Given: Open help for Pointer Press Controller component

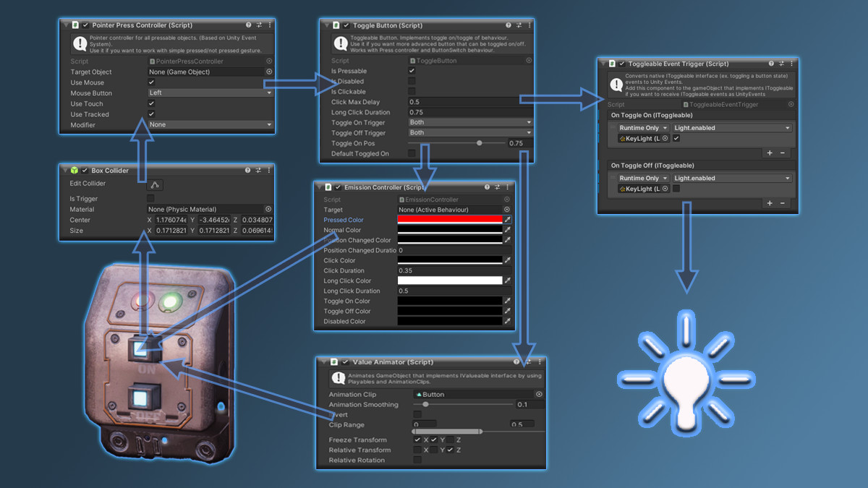Looking at the screenshot, I should coord(248,25).
